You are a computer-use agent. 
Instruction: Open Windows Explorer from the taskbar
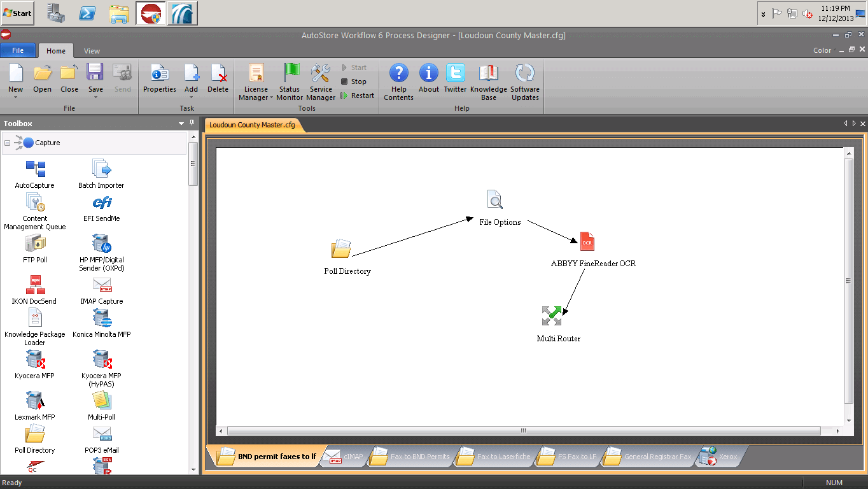119,13
